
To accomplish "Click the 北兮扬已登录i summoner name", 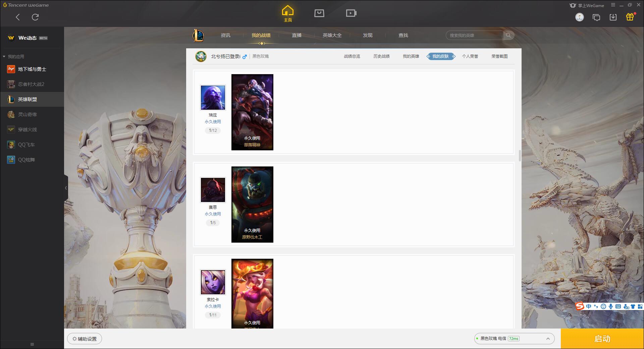I will (226, 56).
